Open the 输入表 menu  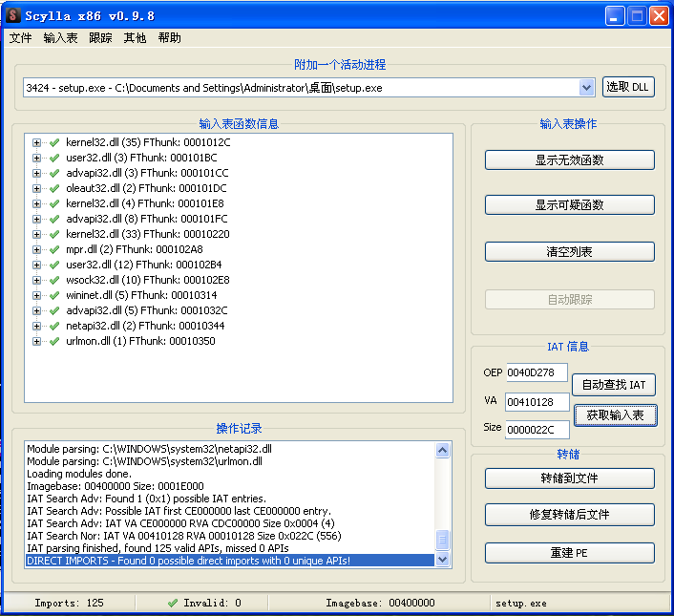(60, 38)
